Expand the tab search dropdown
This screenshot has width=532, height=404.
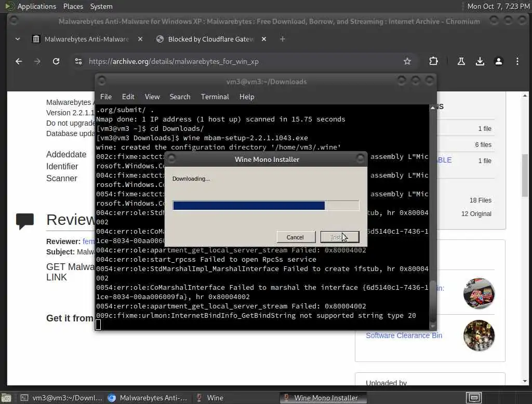coord(18,39)
